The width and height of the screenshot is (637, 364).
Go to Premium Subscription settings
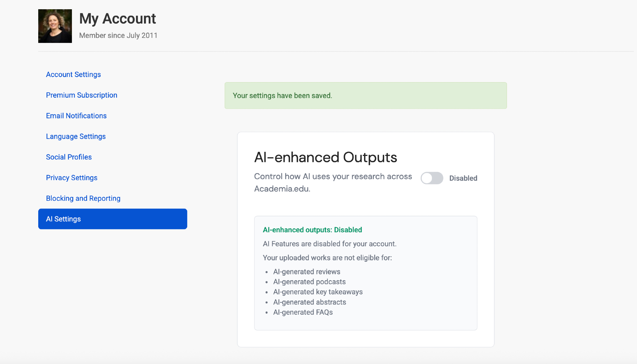[82, 95]
